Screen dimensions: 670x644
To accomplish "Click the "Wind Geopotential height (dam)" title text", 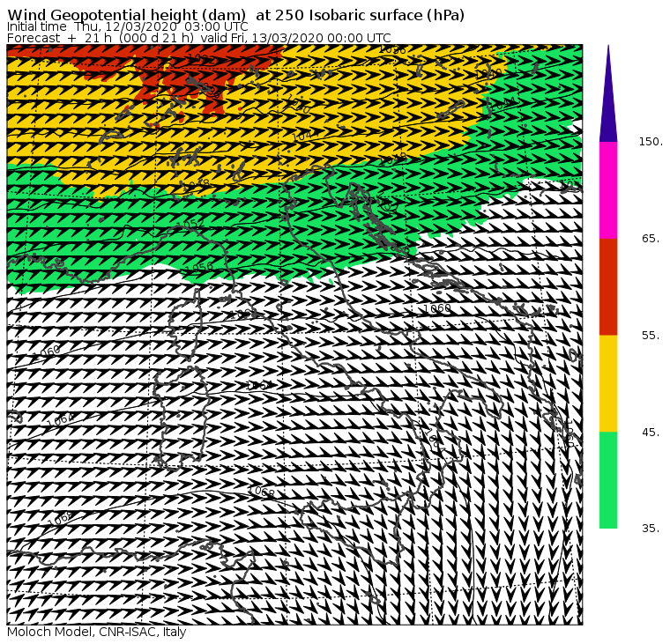I will [x=126, y=15].
